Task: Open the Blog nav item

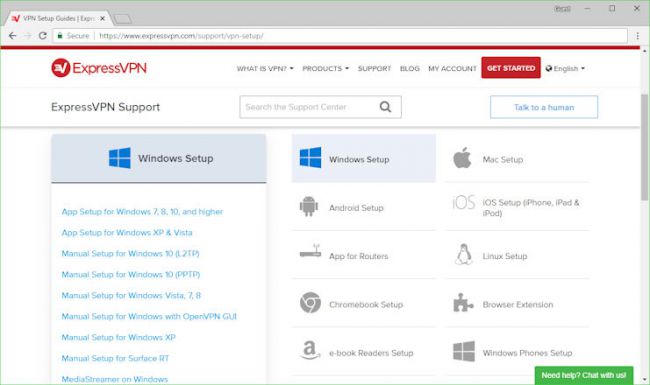Action: pos(410,68)
